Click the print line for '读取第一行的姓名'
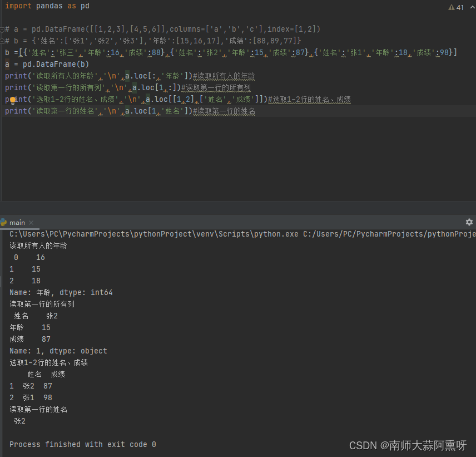The height and width of the screenshot is (457, 476). tap(130, 111)
